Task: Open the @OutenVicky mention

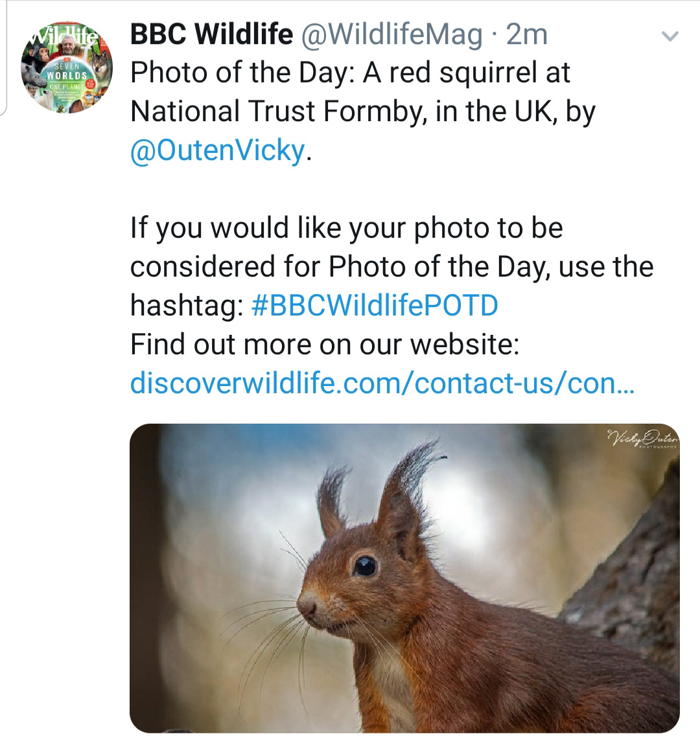Action: 217,150
